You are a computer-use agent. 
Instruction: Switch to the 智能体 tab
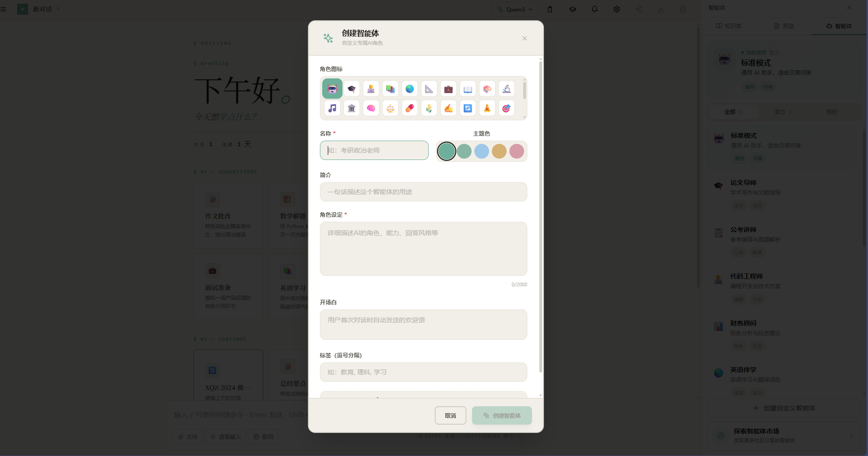839,26
